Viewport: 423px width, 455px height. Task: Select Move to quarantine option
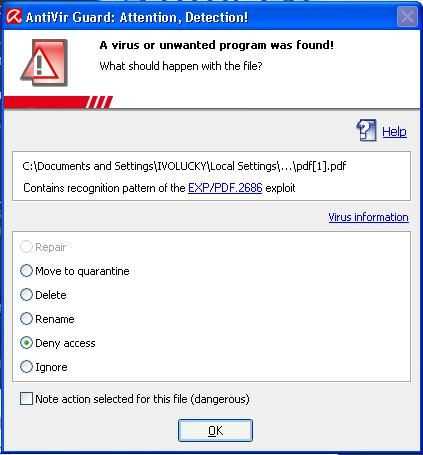point(26,271)
